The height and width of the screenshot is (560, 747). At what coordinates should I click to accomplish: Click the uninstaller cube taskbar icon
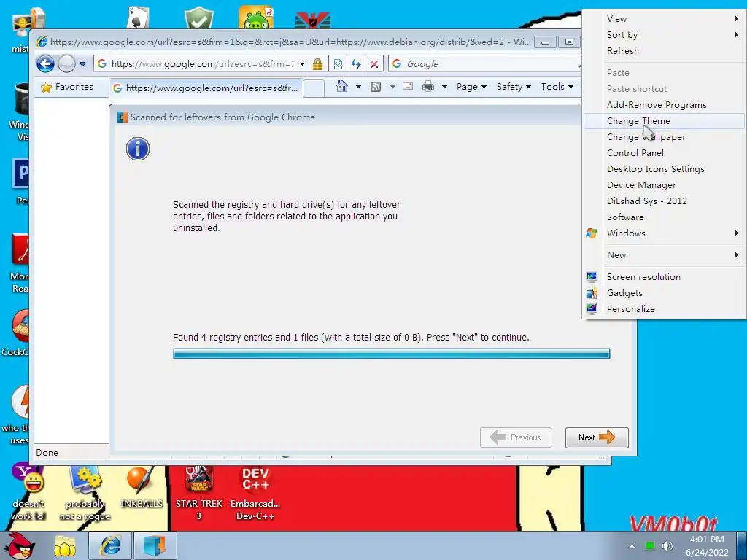pyautogui.click(x=155, y=545)
